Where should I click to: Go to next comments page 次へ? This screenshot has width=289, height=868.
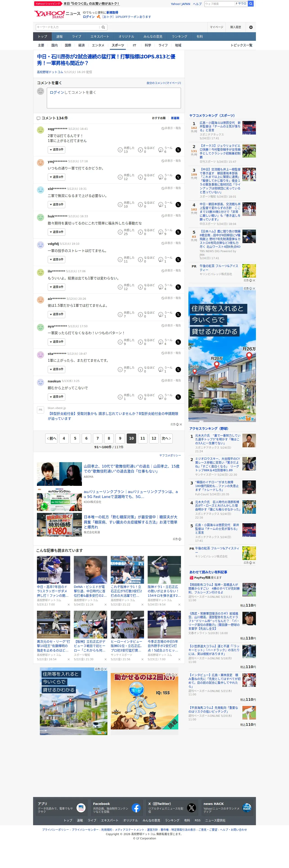166,439
